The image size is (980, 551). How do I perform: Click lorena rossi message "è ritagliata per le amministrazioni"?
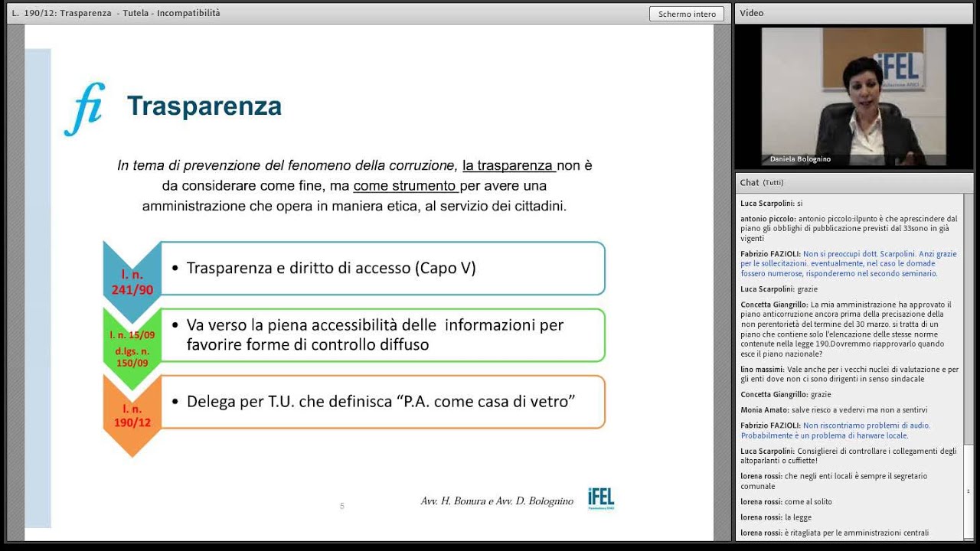(835, 533)
